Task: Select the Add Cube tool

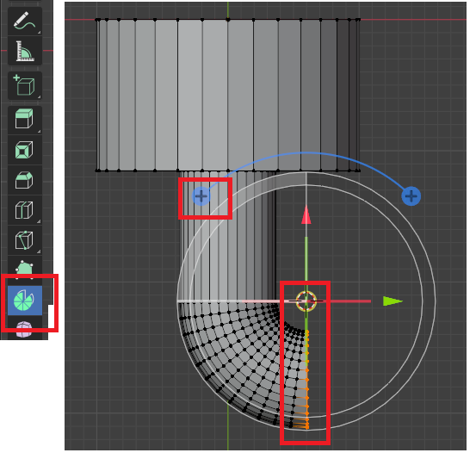Action: click(25, 85)
